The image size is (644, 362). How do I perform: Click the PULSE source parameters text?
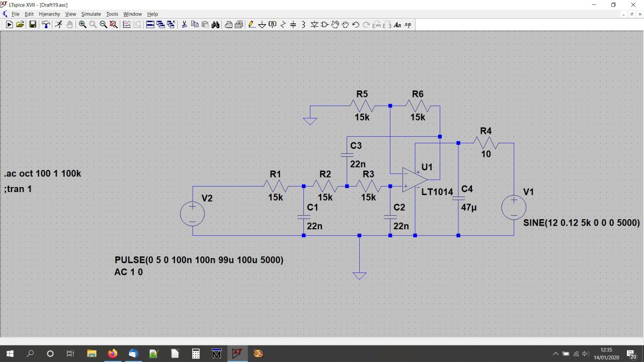click(199, 260)
